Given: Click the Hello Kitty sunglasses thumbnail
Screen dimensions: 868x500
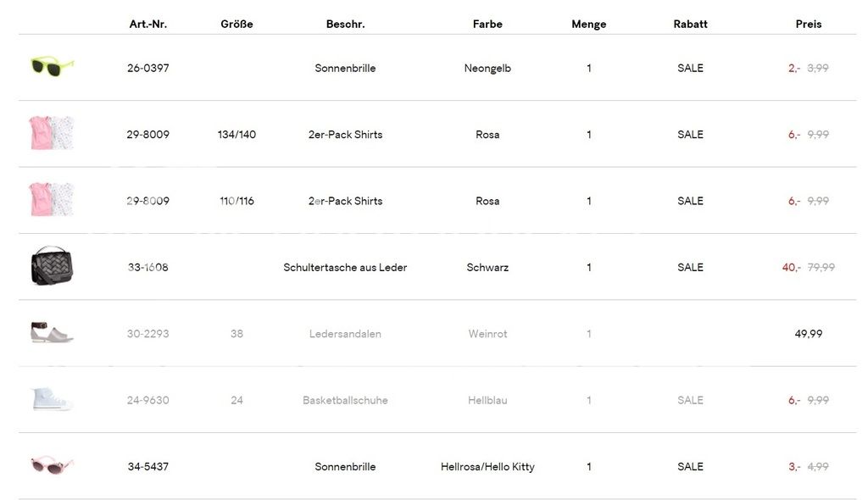Looking at the screenshot, I should point(53,465).
